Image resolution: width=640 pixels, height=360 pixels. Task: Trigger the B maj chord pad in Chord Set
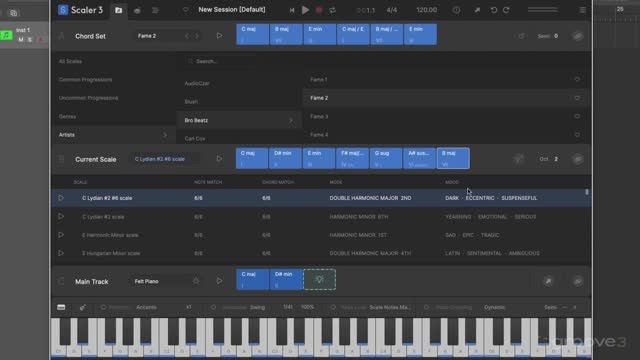pyautogui.click(x=286, y=34)
